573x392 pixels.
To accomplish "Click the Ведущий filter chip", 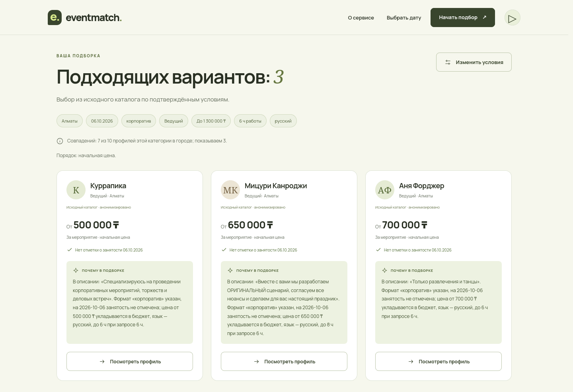I will 173,121.
